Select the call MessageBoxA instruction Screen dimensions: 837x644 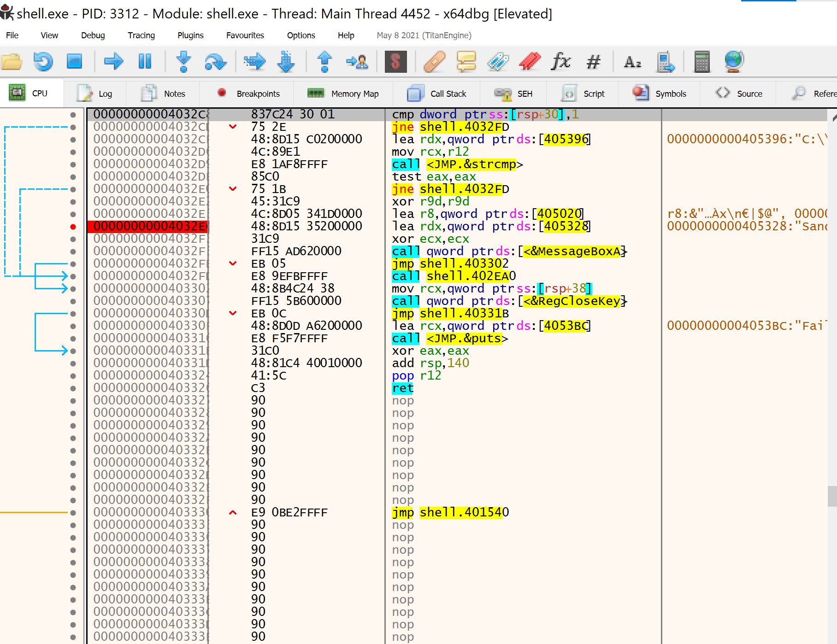tap(510, 252)
